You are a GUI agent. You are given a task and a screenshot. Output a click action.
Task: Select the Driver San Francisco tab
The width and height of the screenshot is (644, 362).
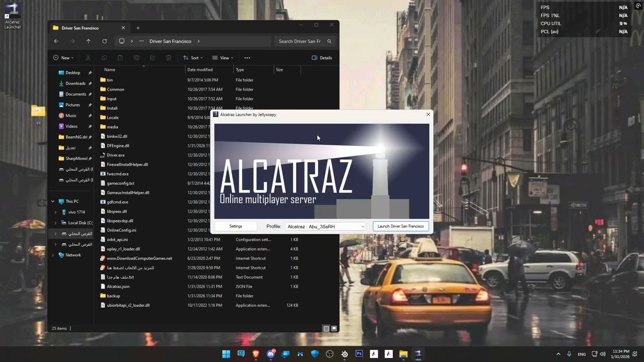[89, 28]
